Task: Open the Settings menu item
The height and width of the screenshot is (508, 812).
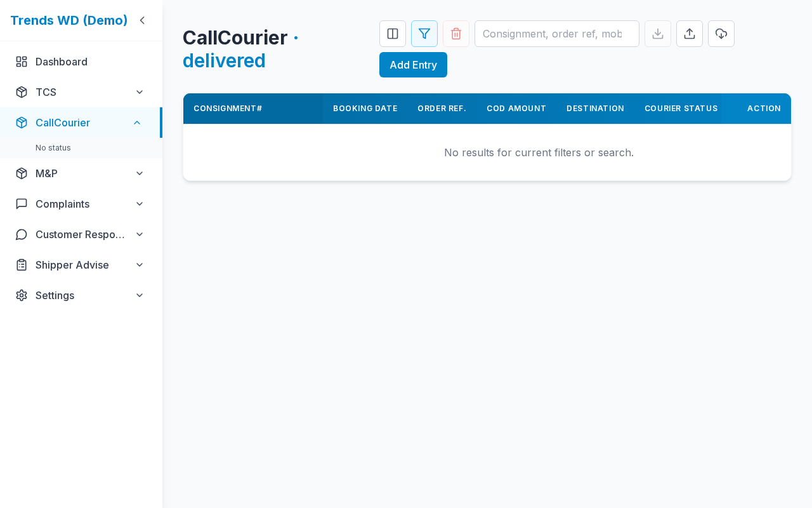Action: coord(81,295)
